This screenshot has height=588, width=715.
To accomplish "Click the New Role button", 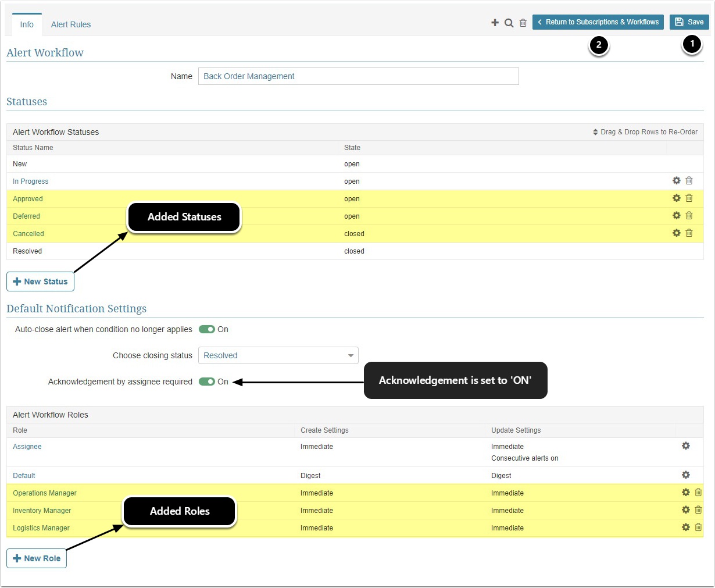I will [x=37, y=558].
